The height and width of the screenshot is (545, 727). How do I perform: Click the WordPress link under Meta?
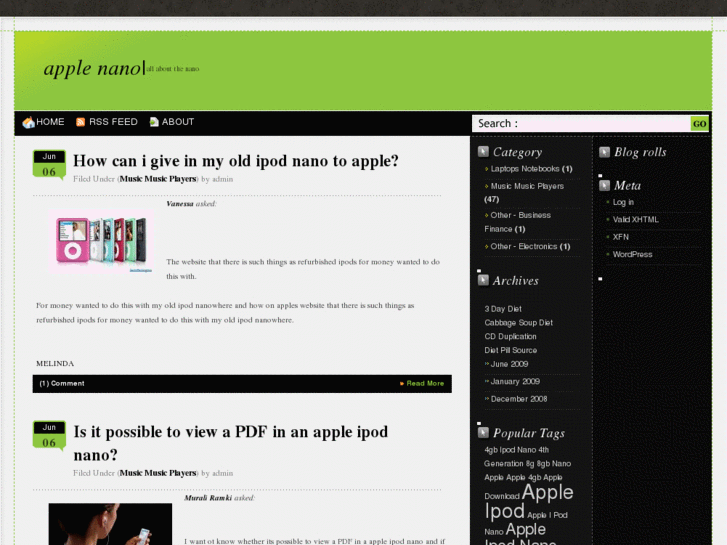[632, 254]
